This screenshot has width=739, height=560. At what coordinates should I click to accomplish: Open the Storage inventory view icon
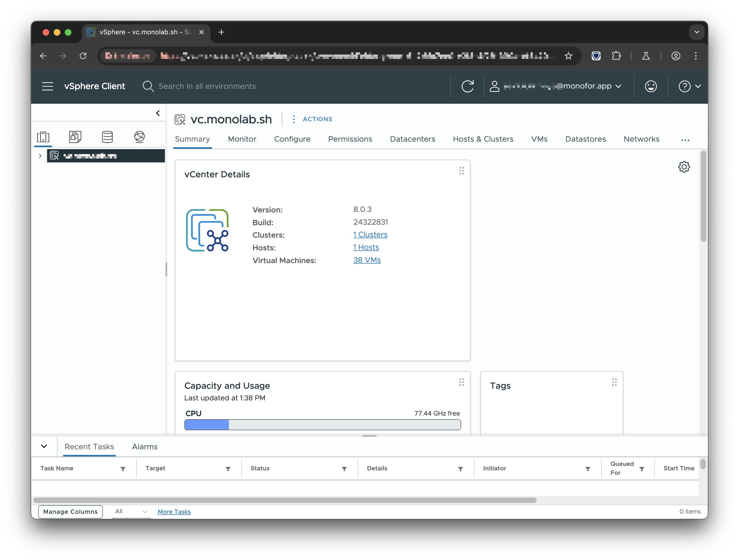point(107,137)
